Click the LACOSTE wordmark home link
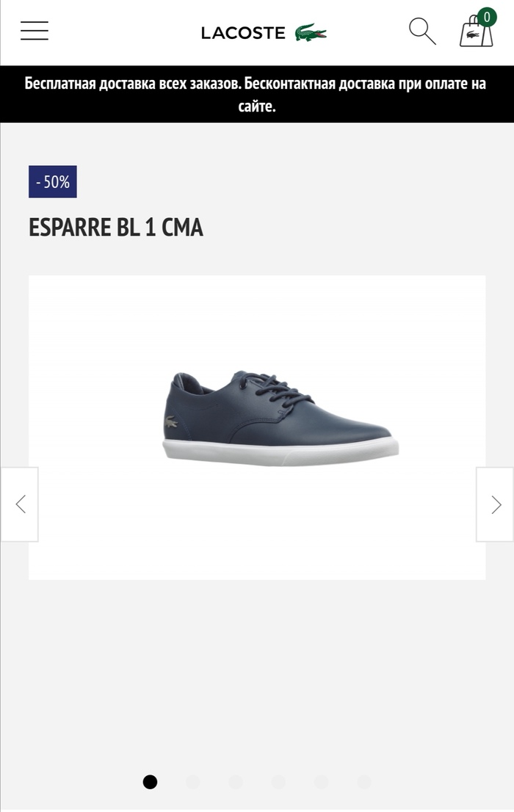 243,33
